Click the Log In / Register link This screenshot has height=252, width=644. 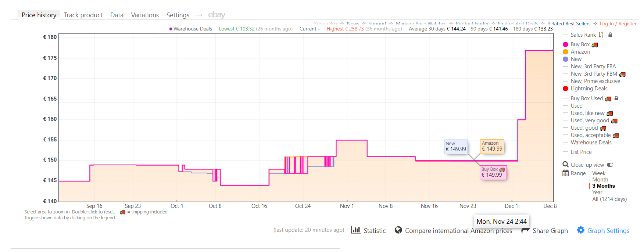tap(618, 24)
